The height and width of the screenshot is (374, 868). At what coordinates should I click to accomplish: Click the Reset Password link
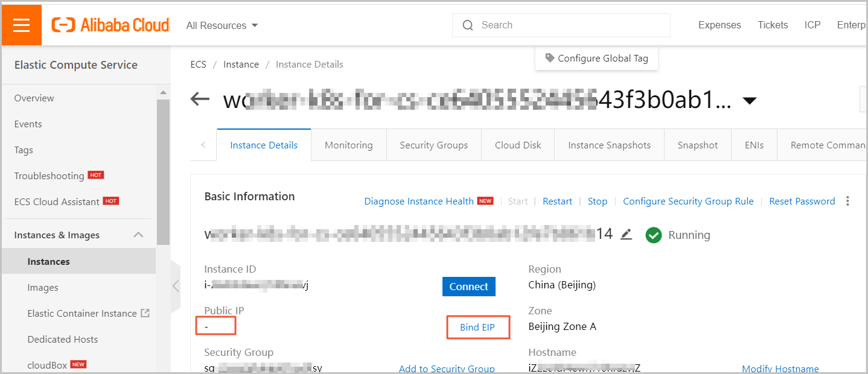coord(802,201)
